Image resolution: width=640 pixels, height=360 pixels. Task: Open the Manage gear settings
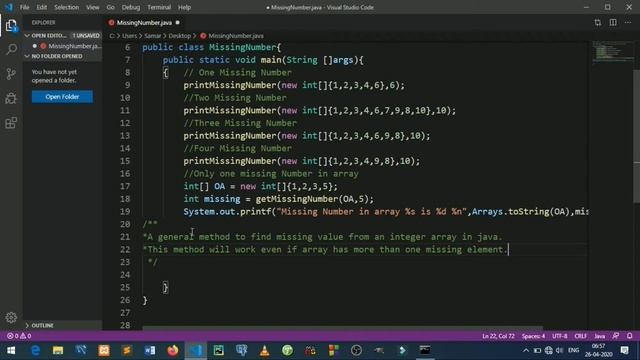(11, 317)
